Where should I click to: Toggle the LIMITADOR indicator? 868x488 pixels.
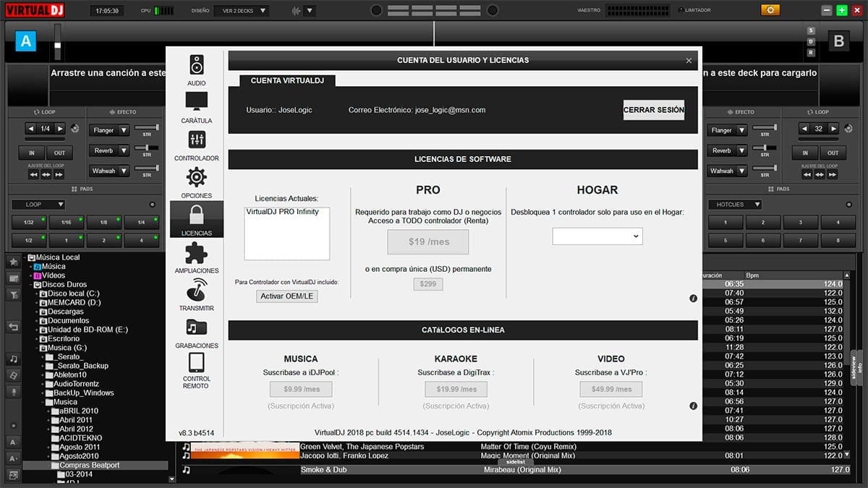681,10
